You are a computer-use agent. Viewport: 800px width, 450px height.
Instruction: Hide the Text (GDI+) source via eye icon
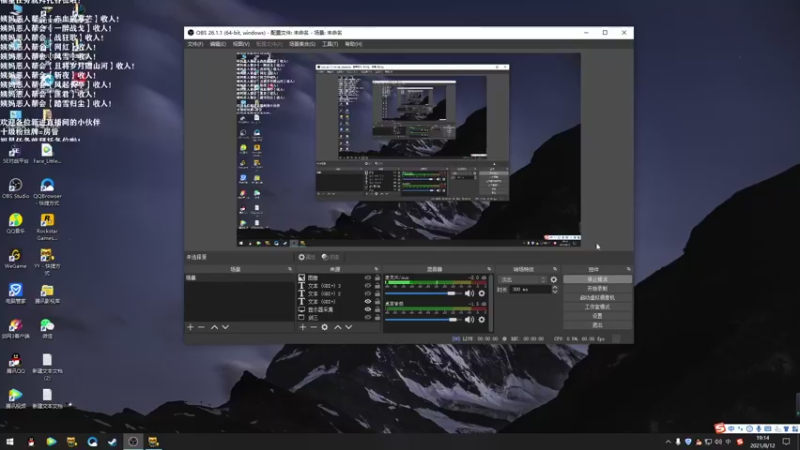367,302
